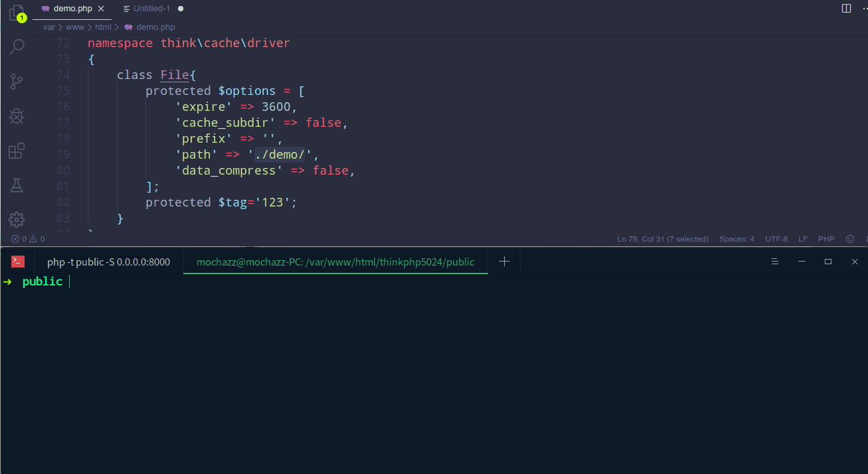Open the terminal hamburger menu

click(774, 262)
